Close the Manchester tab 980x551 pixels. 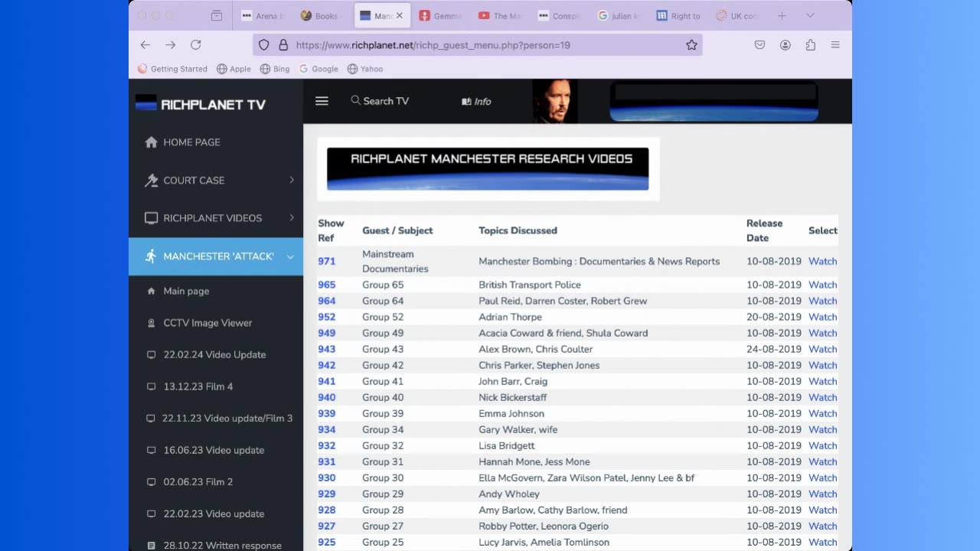399,15
